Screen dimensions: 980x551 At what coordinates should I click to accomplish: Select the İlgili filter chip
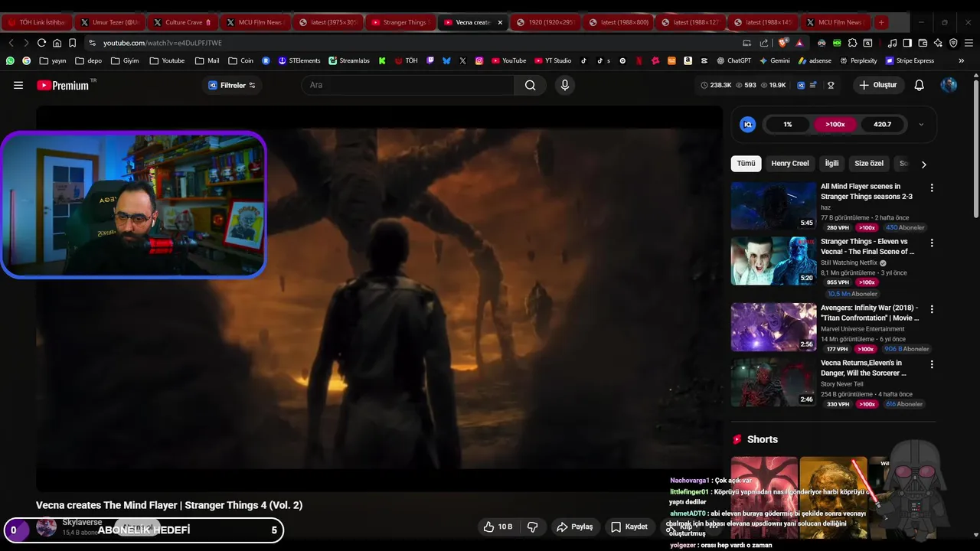pos(831,164)
